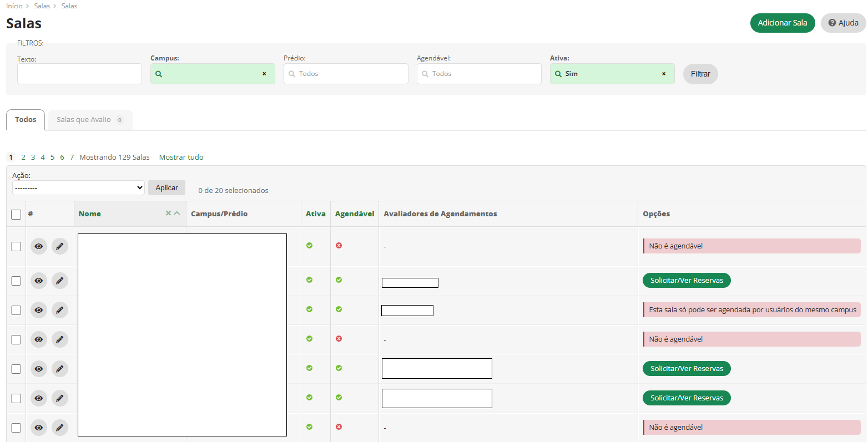Sort by the Nome column header
The image size is (868, 442).
[90, 214]
